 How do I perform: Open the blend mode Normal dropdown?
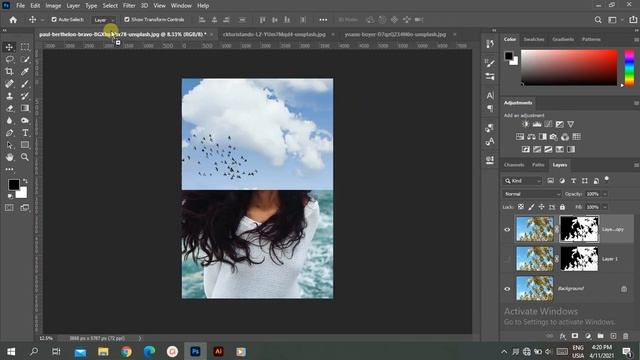point(532,194)
